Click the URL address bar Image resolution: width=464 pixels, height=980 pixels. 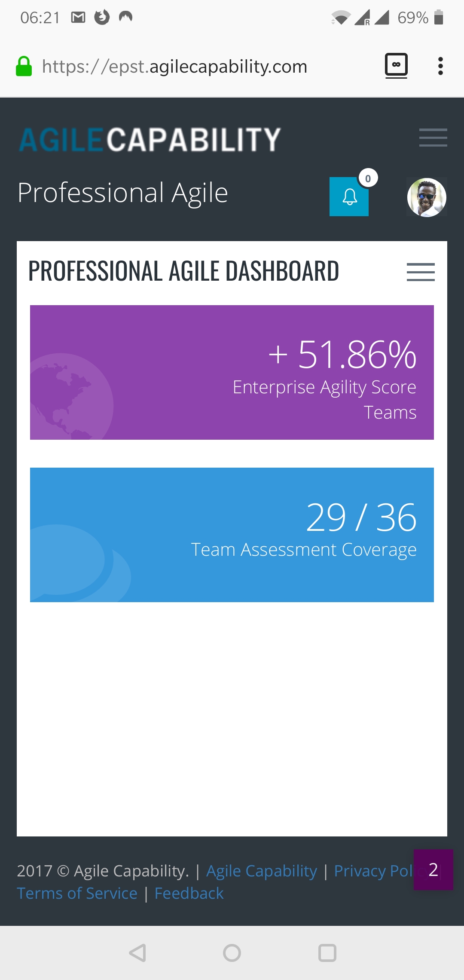174,66
